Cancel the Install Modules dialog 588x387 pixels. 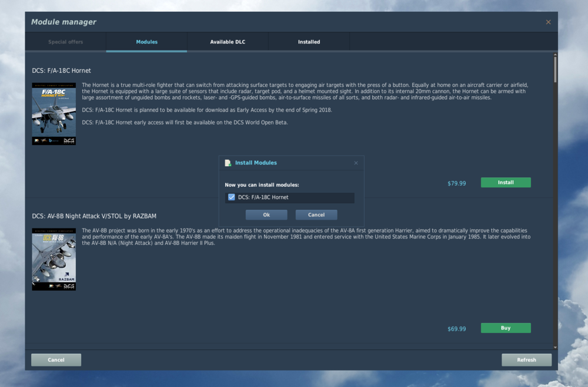(316, 215)
